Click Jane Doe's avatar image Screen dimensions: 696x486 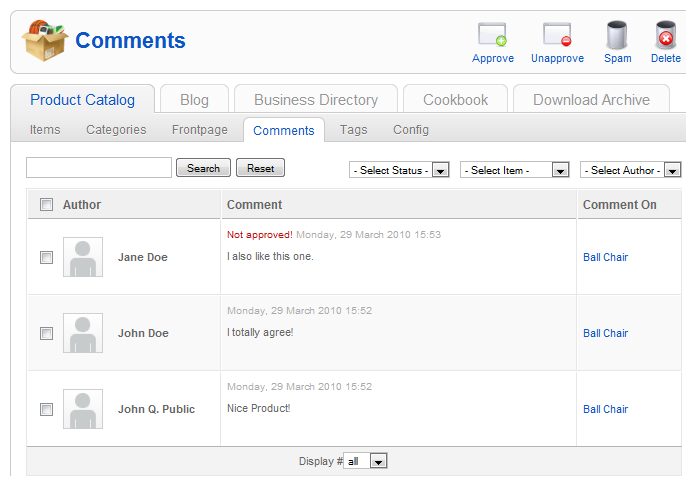(x=83, y=257)
